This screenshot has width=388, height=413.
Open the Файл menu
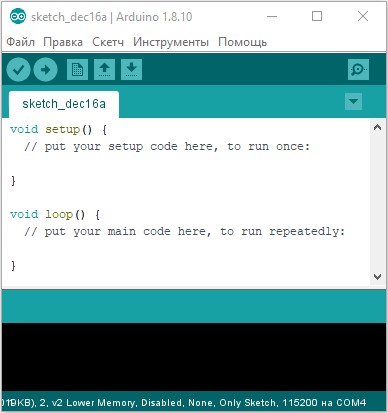click(x=21, y=42)
